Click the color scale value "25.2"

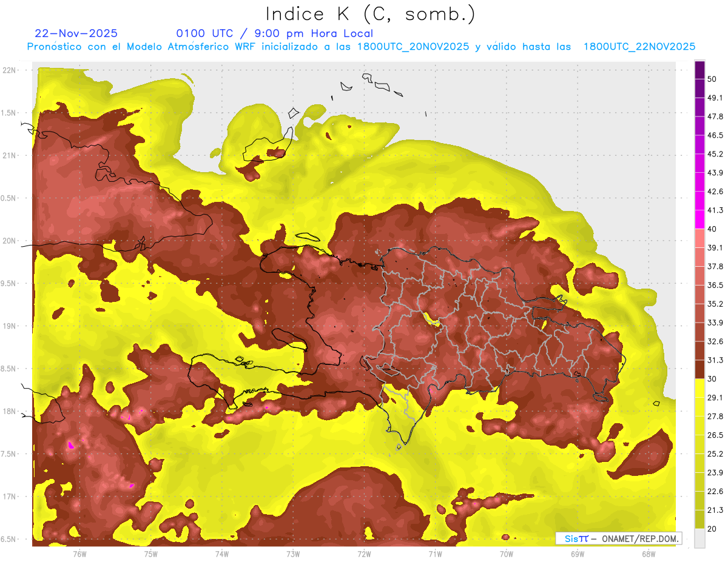[715, 454]
